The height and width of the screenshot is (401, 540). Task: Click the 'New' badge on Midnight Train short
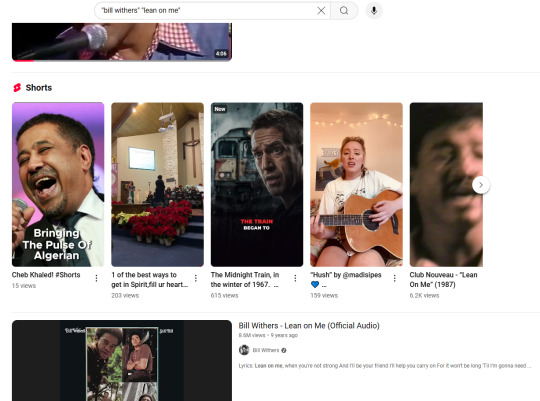pyautogui.click(x=220, y=109)
